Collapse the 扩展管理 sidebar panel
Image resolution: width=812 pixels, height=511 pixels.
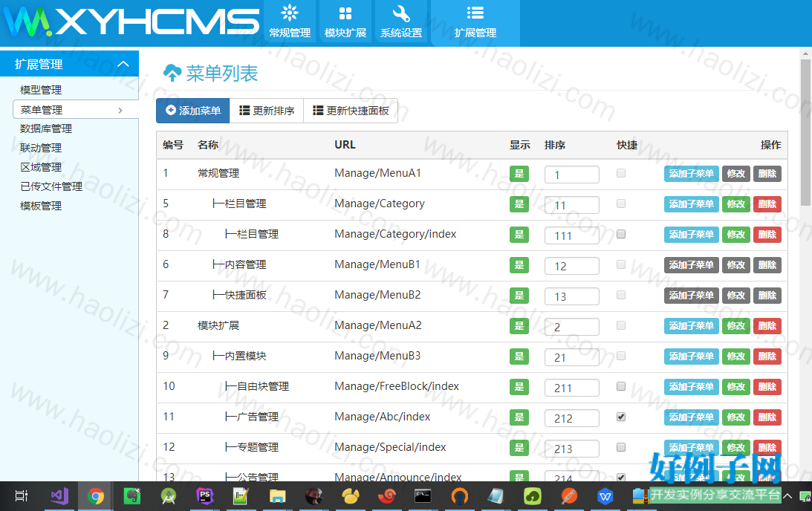pyautogui.click(x=123, y=64)
